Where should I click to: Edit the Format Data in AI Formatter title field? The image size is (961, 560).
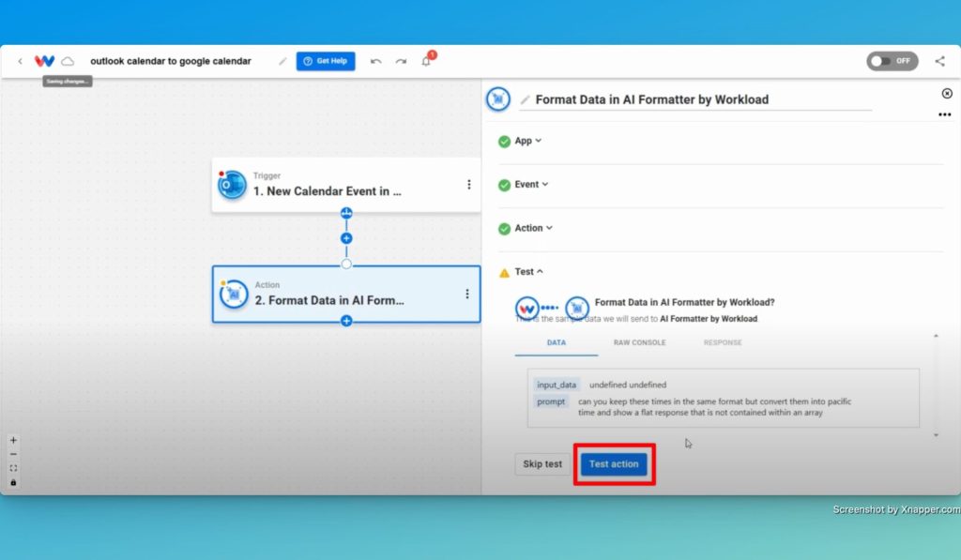[695, 99]
